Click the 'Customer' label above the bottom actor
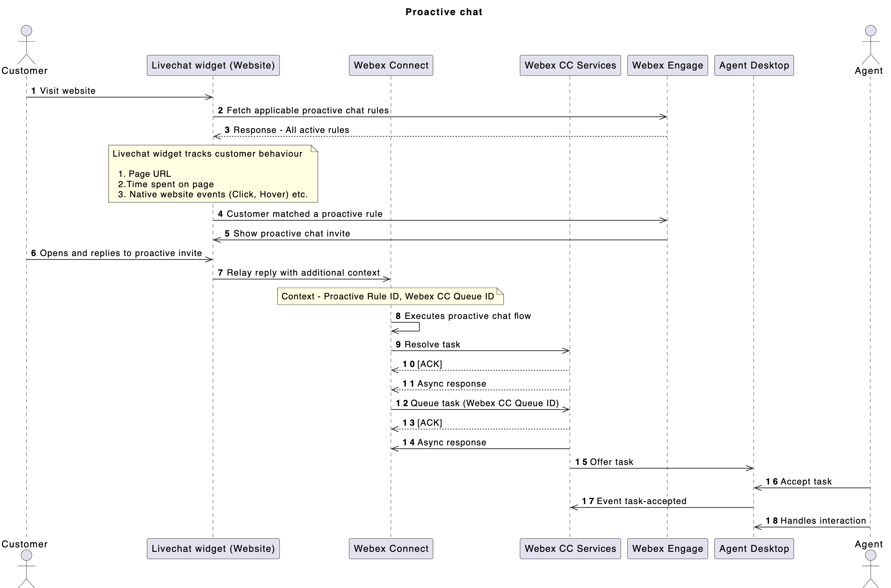Viewport: 891px width, 588px height. pyautogui.click(x=24, y=544)
